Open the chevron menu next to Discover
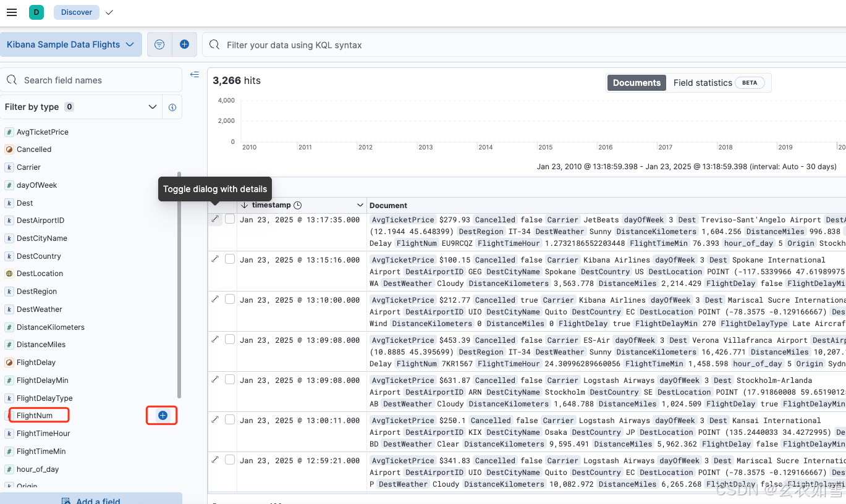Screen dimensions: 846x504 coord(109,12)
